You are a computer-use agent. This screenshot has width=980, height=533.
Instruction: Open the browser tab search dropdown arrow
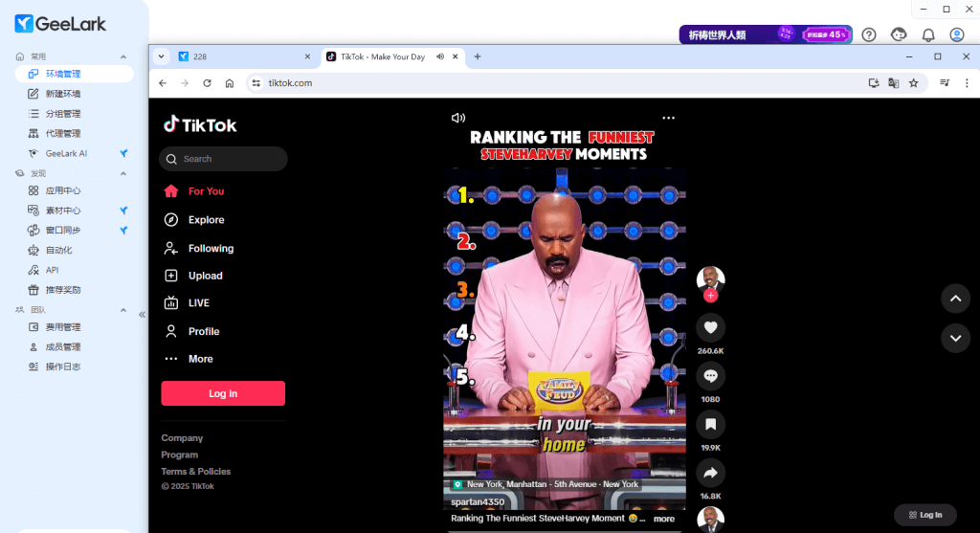[161, 56]
